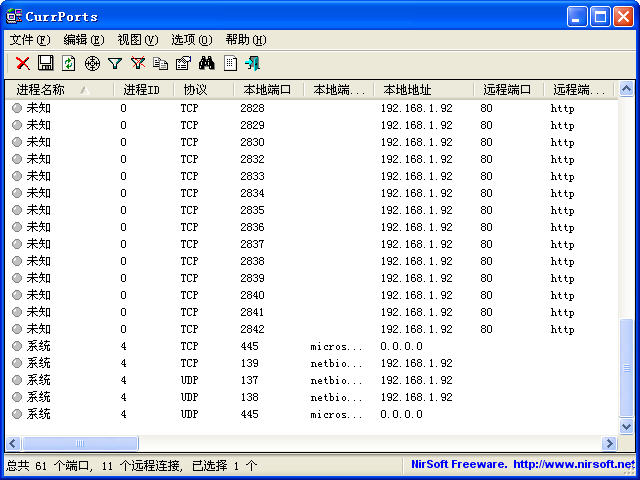The height and width of the screenshot is (480, 640).
Task: Select the 系统 TCP row with port 139
Action: click(311, 363)
